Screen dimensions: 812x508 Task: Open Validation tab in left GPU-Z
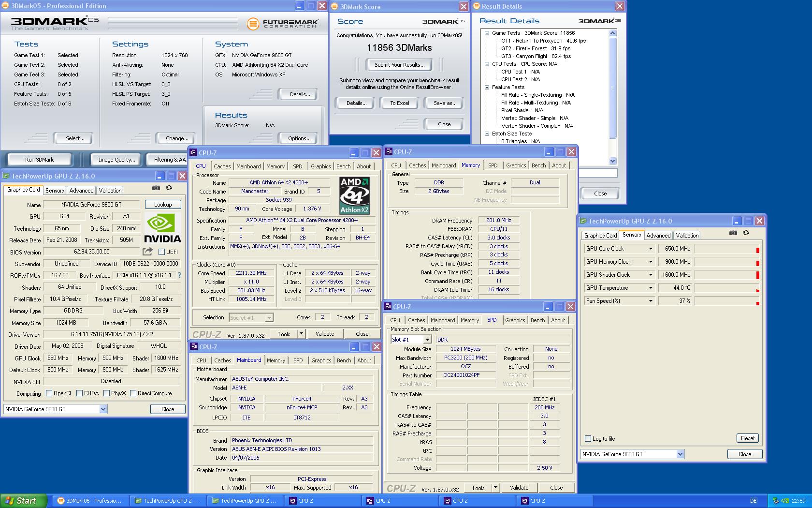110,191
